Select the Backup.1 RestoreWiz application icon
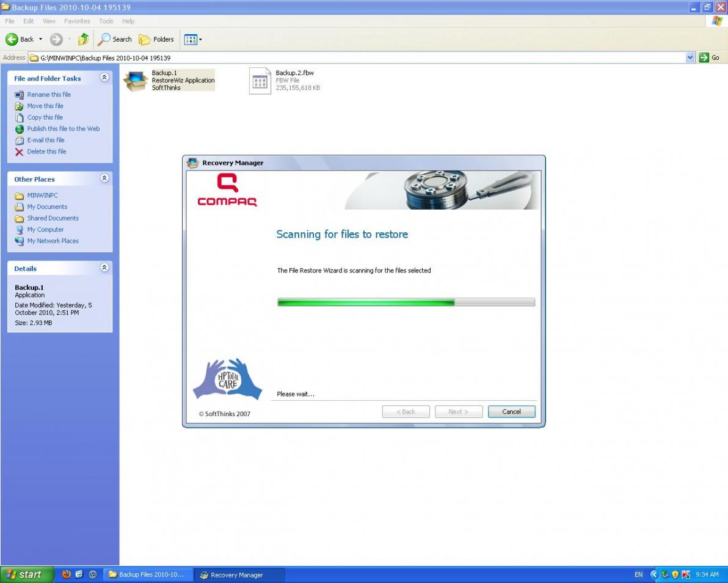Image resolution: width=728 pixels, height=583 pixels. (x=135, y=81)
